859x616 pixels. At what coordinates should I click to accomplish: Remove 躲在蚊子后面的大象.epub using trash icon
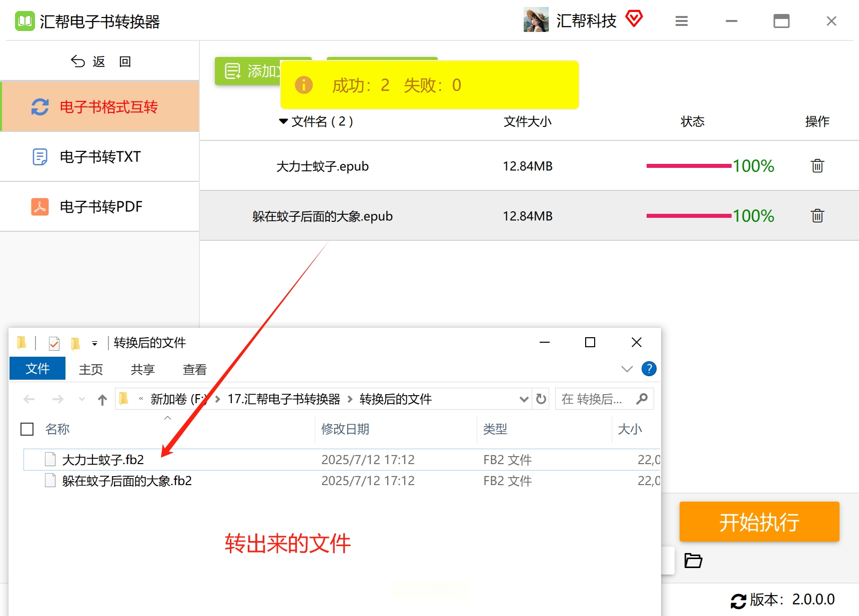817,216
